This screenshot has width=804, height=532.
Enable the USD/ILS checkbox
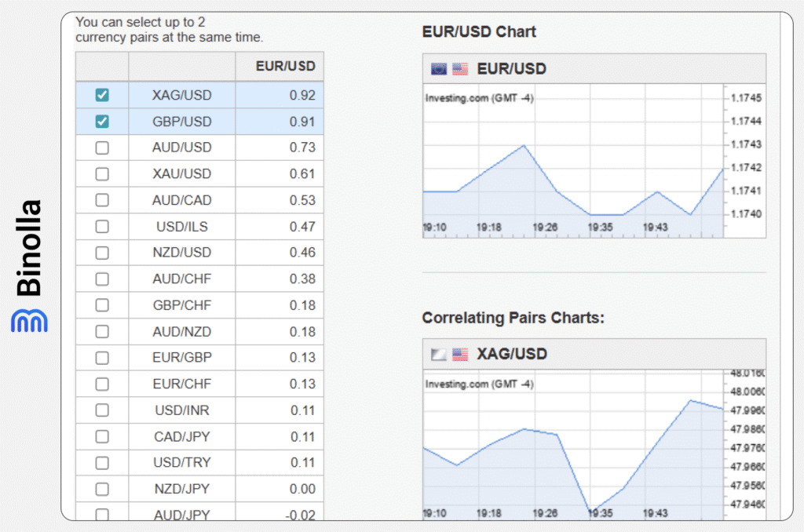pos(102,227)
